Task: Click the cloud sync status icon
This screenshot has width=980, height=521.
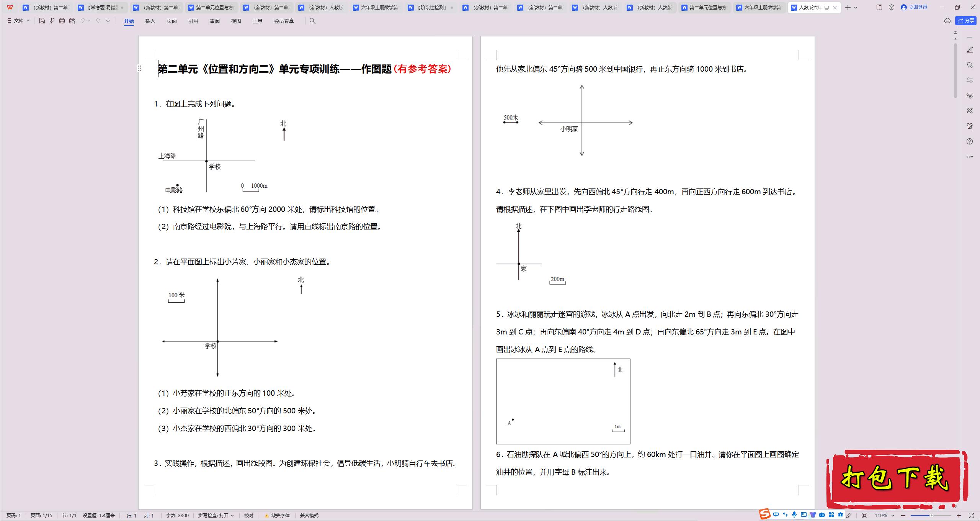Action: coord(947,21)
